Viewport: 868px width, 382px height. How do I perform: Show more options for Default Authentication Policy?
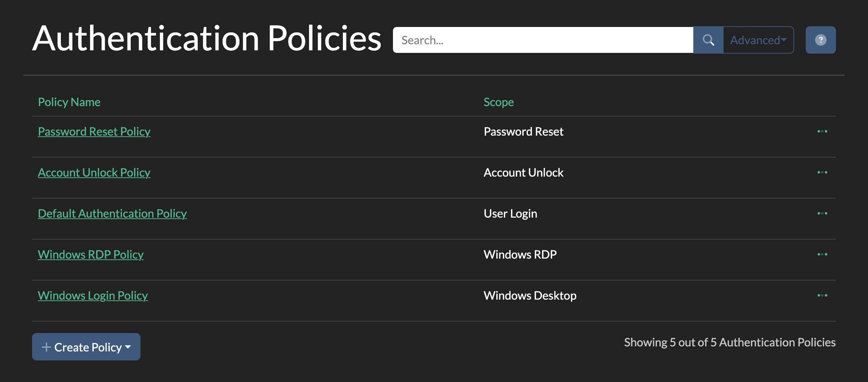[x=822, y=213]
